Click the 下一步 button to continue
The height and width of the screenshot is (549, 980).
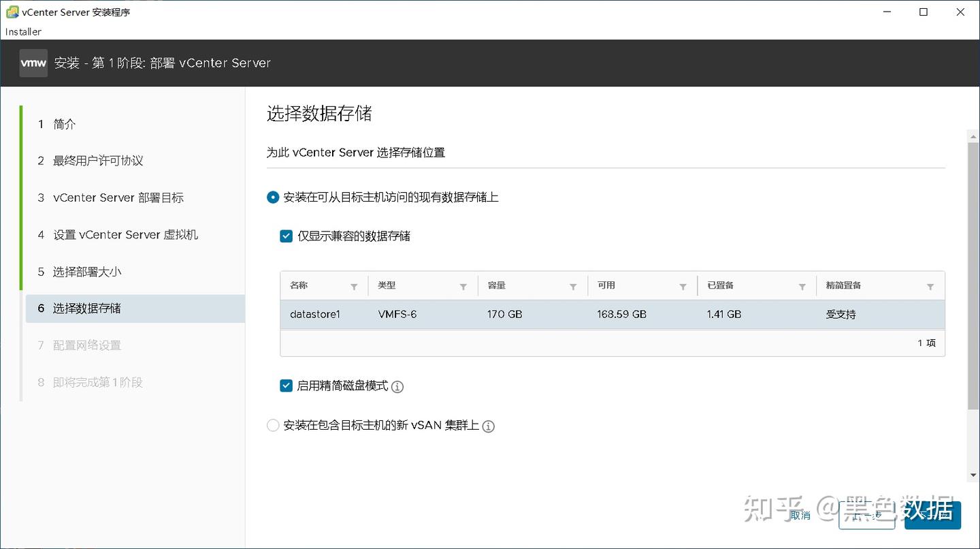pos(932,516)
